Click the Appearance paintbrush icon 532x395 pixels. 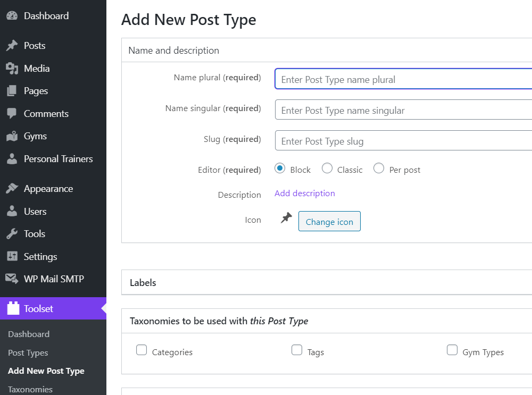tap(12, 189)
